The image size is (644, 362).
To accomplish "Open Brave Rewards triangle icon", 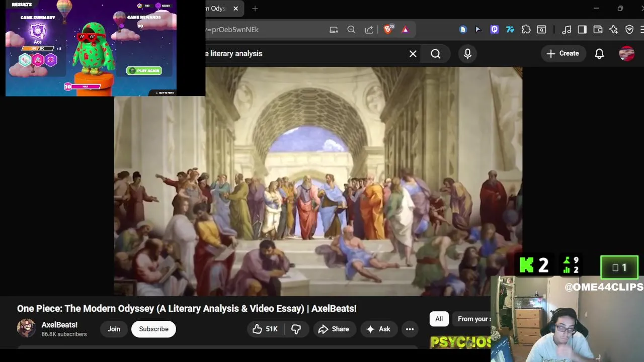I will pos(405,30).
